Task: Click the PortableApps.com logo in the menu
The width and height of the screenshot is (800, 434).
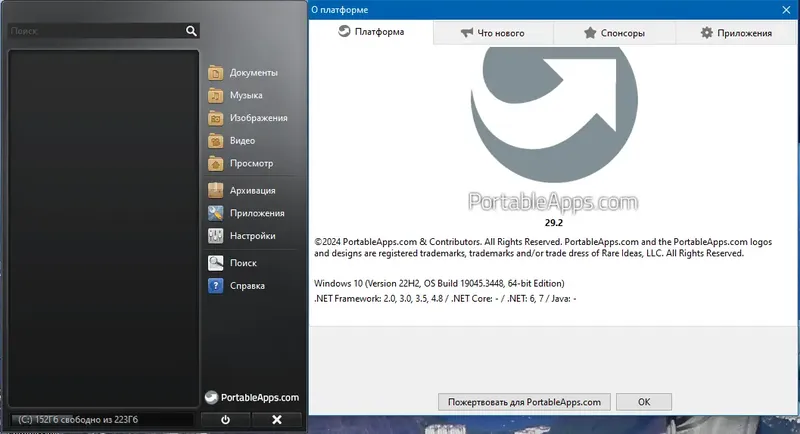Action: 252,397
